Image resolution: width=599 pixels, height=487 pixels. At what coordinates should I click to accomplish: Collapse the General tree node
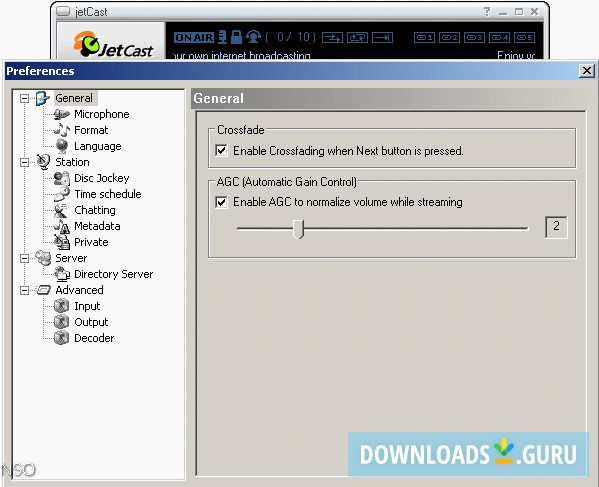pos(24,99)
